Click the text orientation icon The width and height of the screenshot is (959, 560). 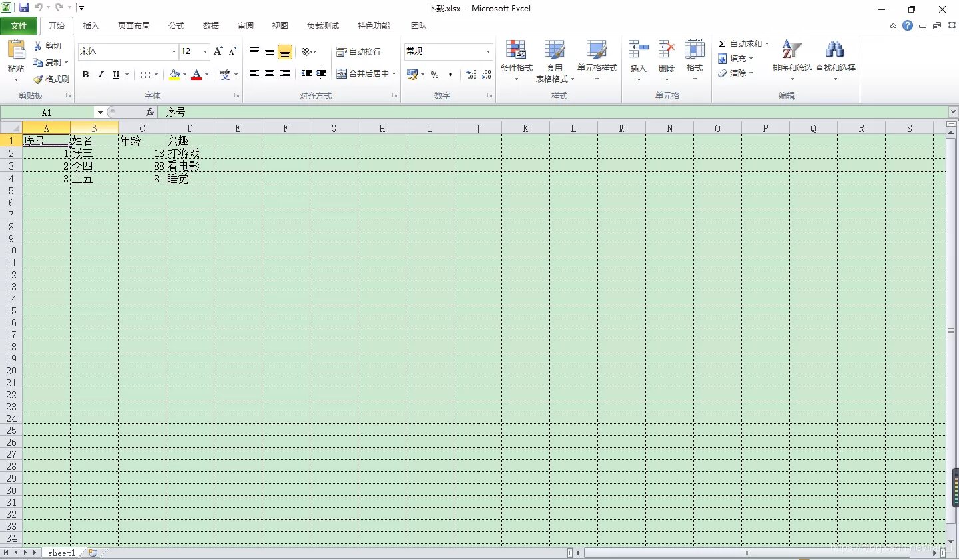(x=306, y=51)
